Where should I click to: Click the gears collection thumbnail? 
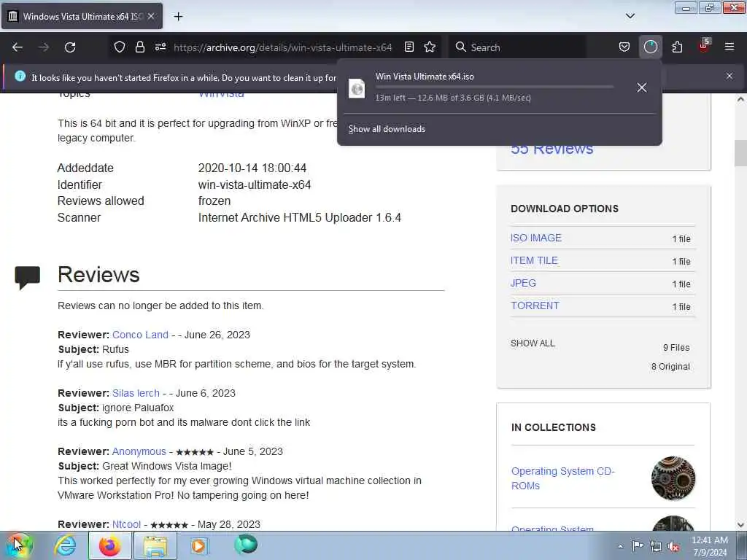673,478
